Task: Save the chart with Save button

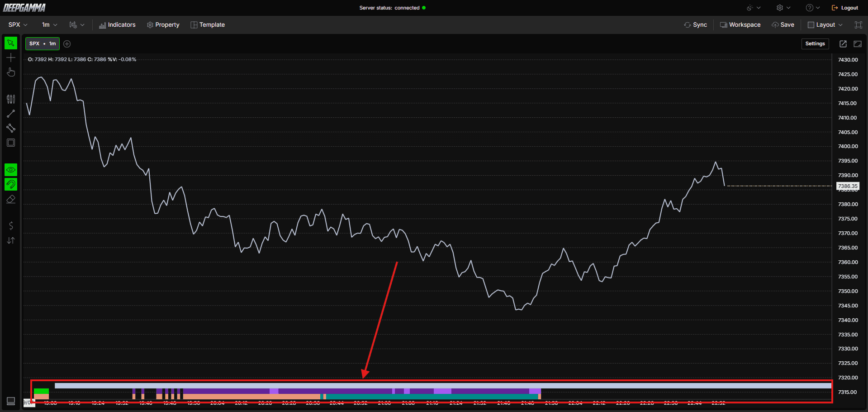Action: click(x=783, y=25)
